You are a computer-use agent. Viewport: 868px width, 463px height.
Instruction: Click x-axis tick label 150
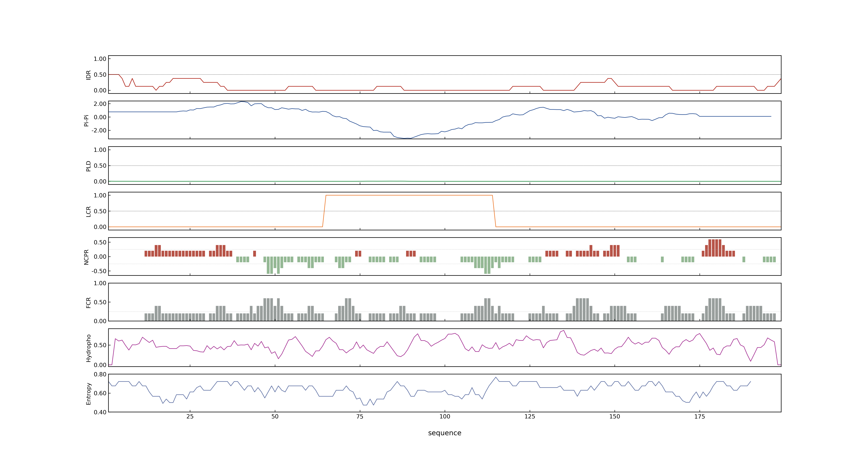[615, 417]
